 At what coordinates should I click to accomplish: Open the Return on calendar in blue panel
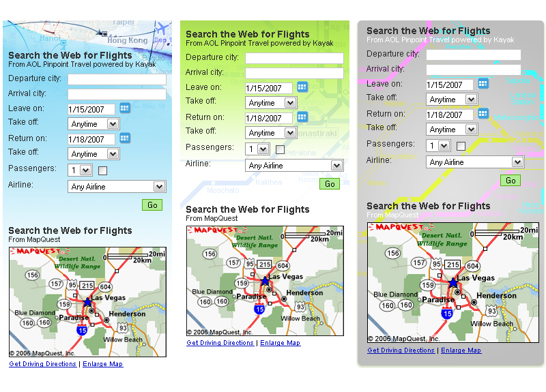click(x=125, y=138)
